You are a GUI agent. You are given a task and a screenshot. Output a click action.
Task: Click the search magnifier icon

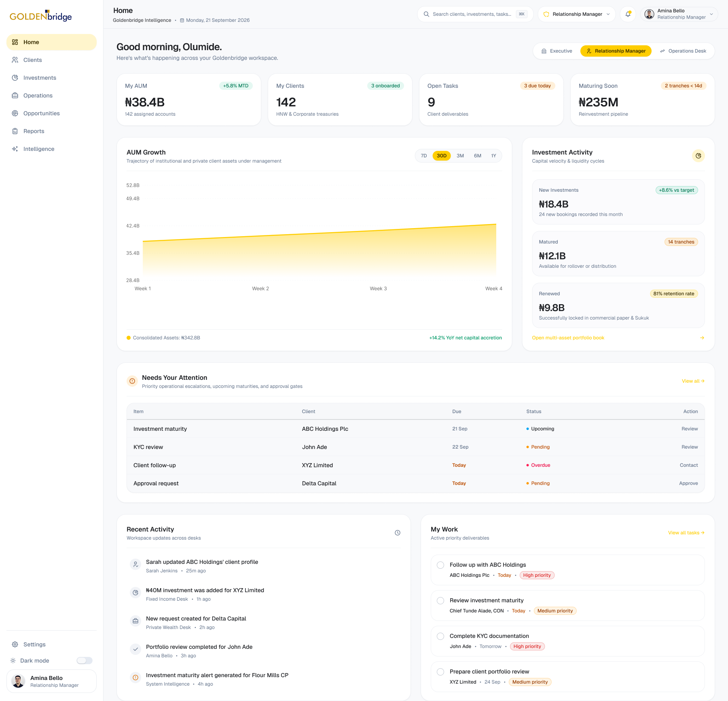pyautogui.click(x=426, y=14)
